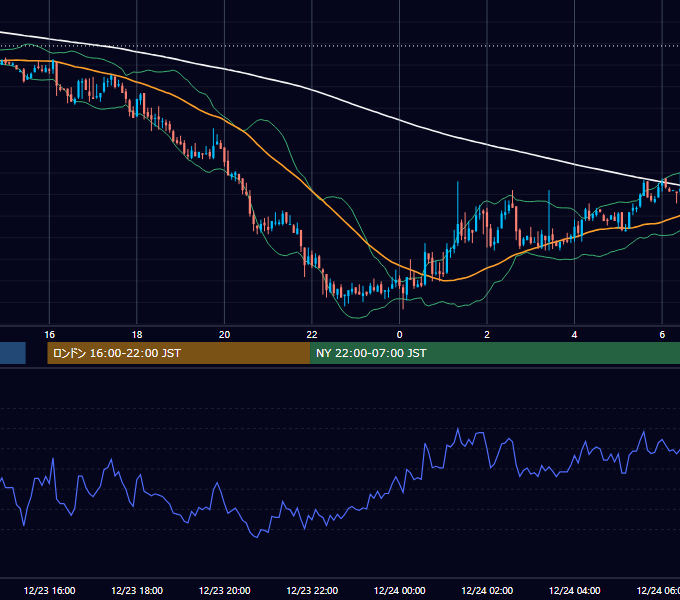This screenshot has height=600, width=680.
Task: Click the blue session bar before ロンドン
Action: tap(13, 353)
